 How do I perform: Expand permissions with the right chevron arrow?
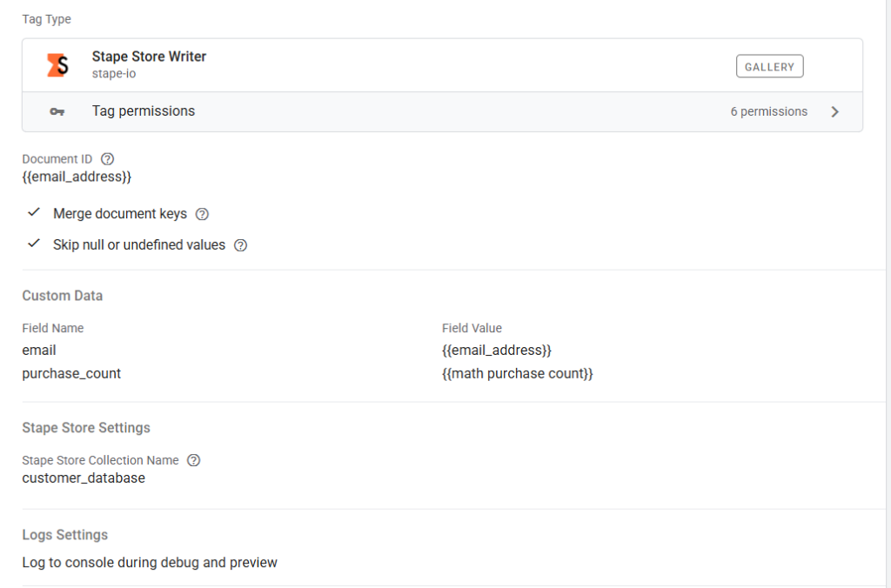point(834,112)
